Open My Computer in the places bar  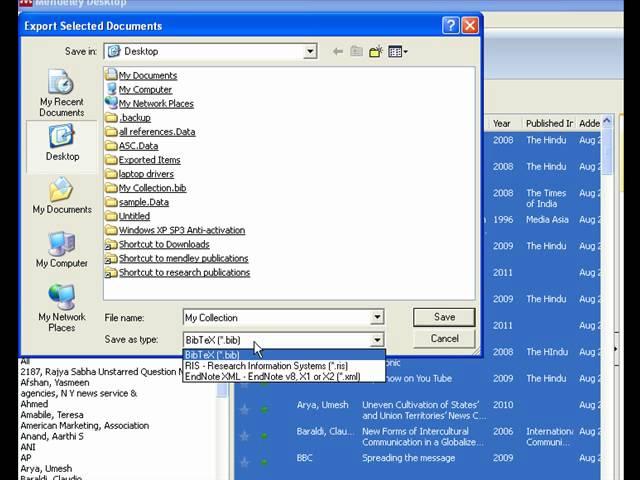coord(62,250)
